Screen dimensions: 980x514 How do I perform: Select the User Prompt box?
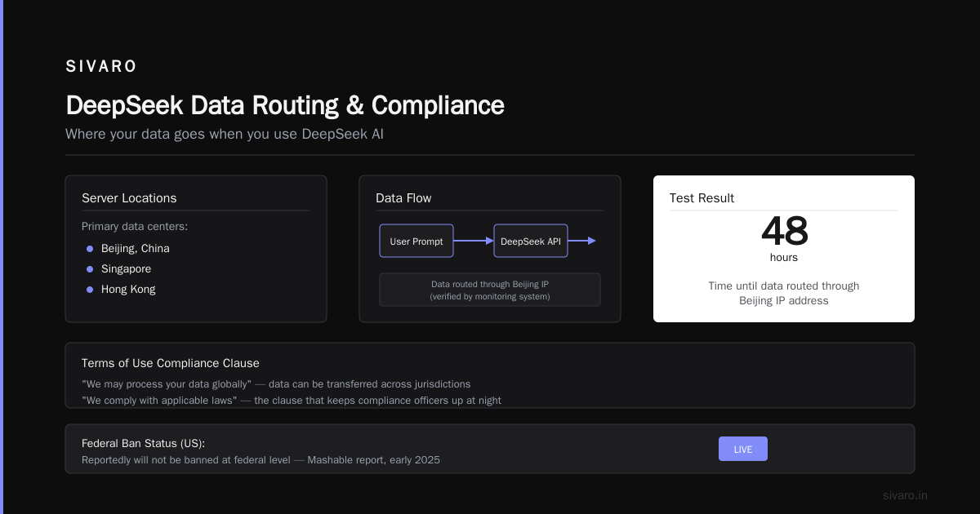pos(416,241)
